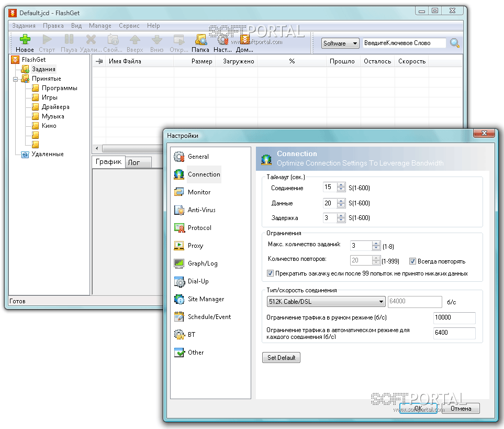Image resolution: width=504 pixels, height=429 pixels.
Task: Open General settings category icon
Action: 179,157
